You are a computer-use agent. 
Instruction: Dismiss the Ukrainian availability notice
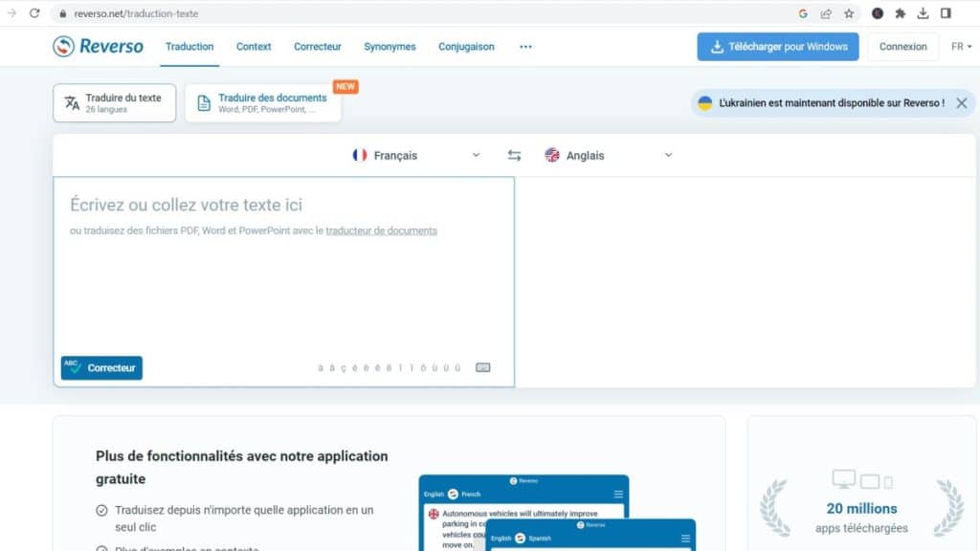point(961,103)
